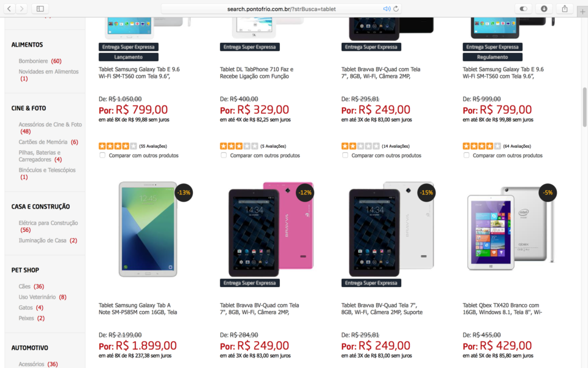588x368 pixels.
Task: Go back using the browser back arrow
Action: point(9,9)
